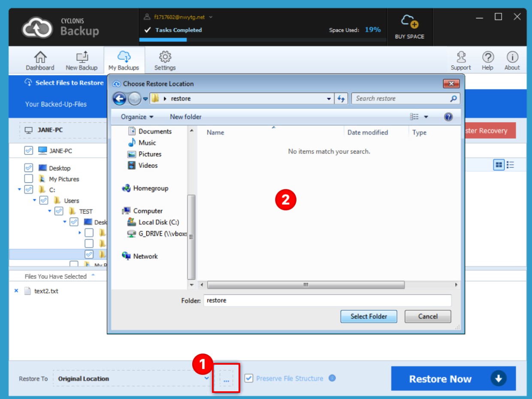The image size is (532, 399).
Task: Open the Help question mark icon
Action: coord(487,57)
